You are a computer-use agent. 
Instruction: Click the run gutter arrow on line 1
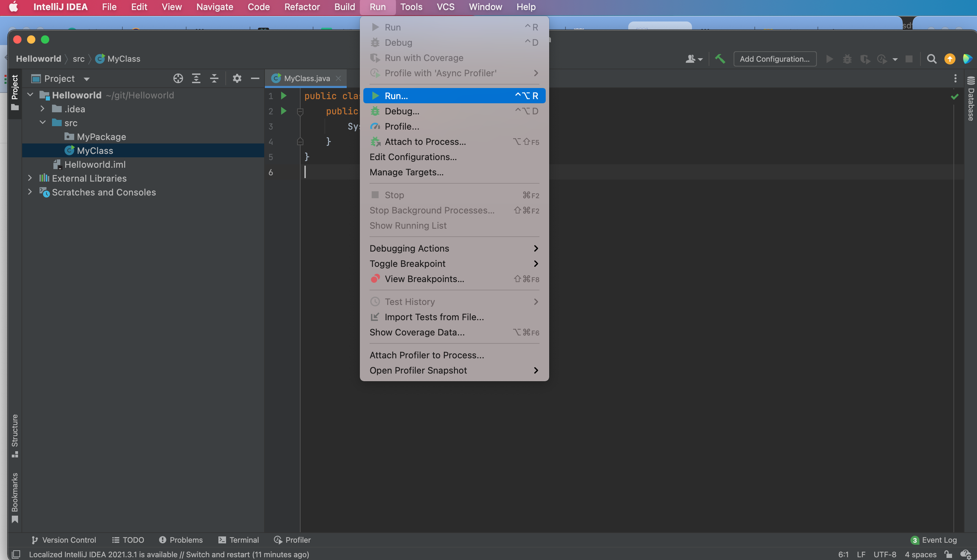click(284, 95)
